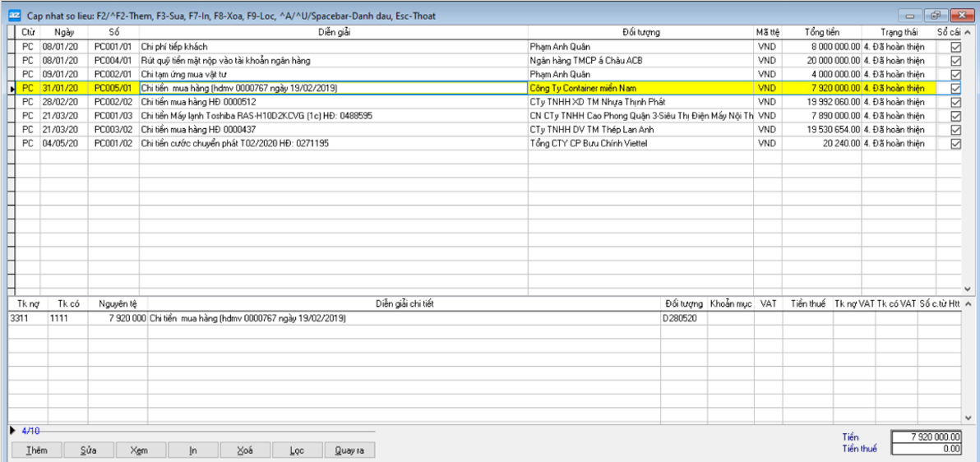Click the restore window icon in title bar
The image size is (980, 462).
936,16
